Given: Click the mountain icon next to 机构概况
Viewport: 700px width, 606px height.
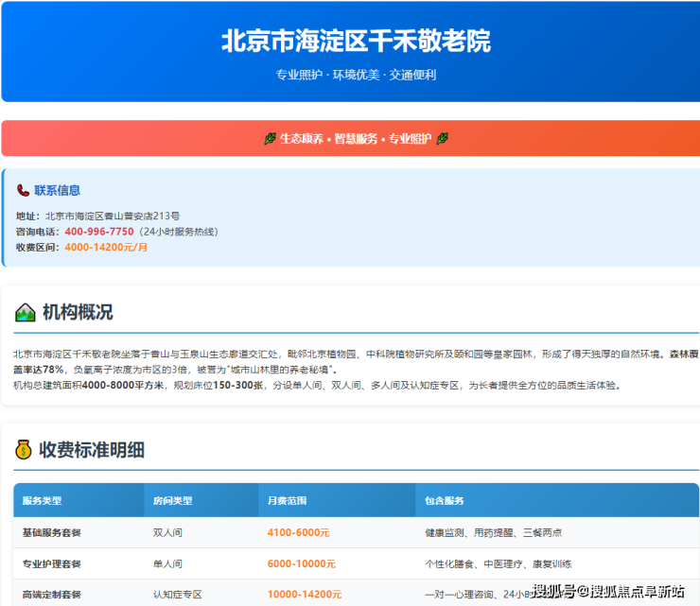Looking at the screenshot, I should coord(26,313).
